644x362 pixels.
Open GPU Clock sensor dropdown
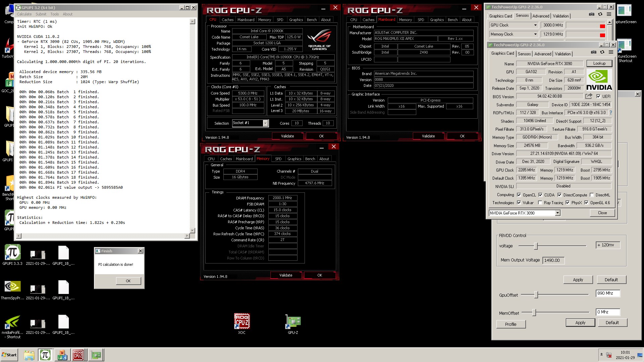pyautogui.click(x=535, y=25)
